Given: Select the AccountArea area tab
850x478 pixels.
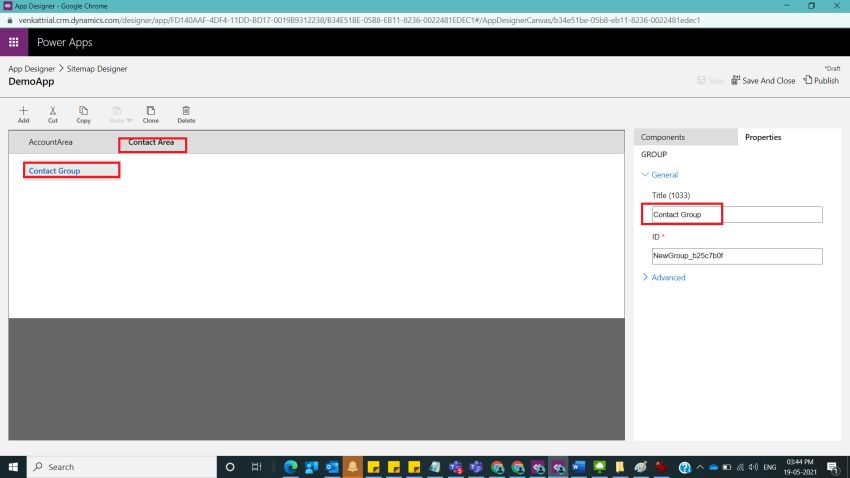Looking at the screenshot, I should coord(50,143).
